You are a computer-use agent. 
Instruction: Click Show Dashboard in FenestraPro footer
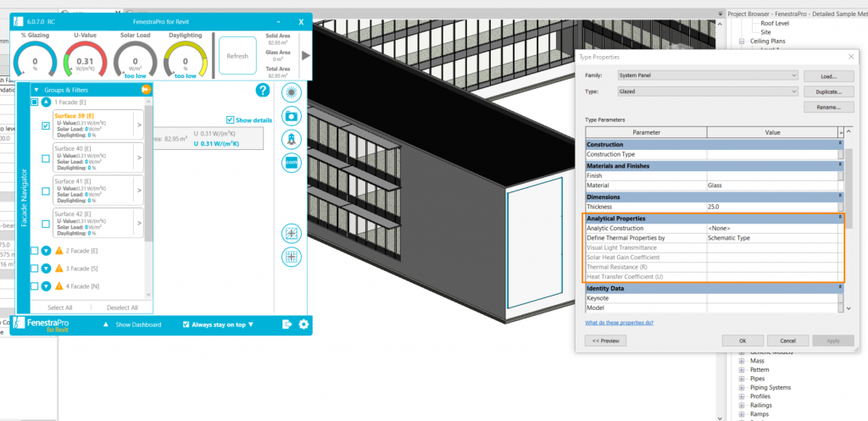pos(138,324)
